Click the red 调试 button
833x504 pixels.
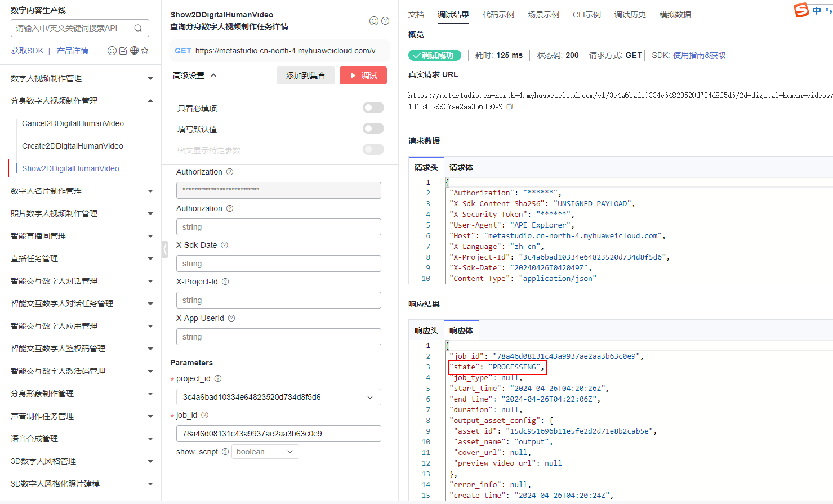pyautogui.click(x=363, y=75)
